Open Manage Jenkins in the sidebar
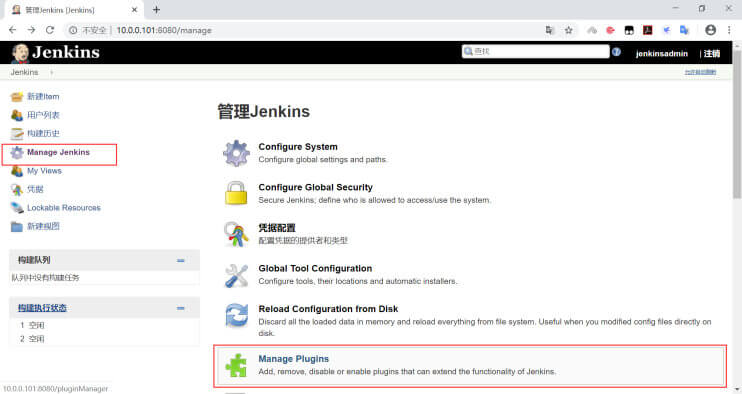Screen dimensions: 742x394 coord(58,152)
